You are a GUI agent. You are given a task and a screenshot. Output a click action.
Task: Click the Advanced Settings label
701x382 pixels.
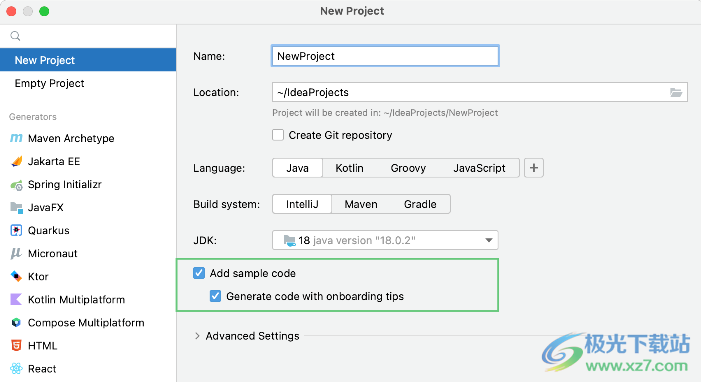252,336
